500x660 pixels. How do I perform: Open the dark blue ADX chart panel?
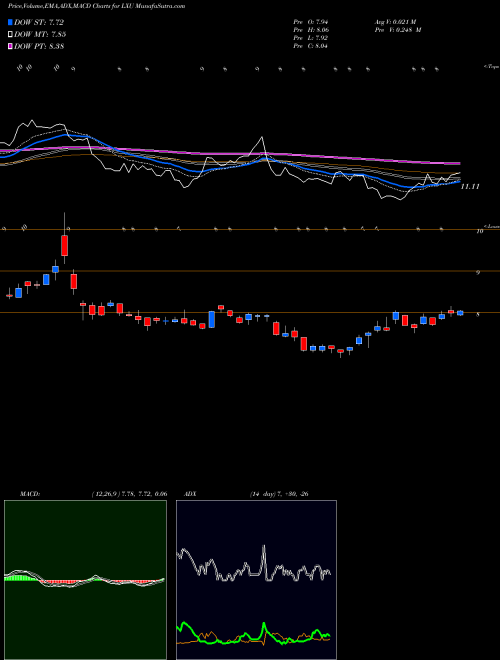point(256,580)
